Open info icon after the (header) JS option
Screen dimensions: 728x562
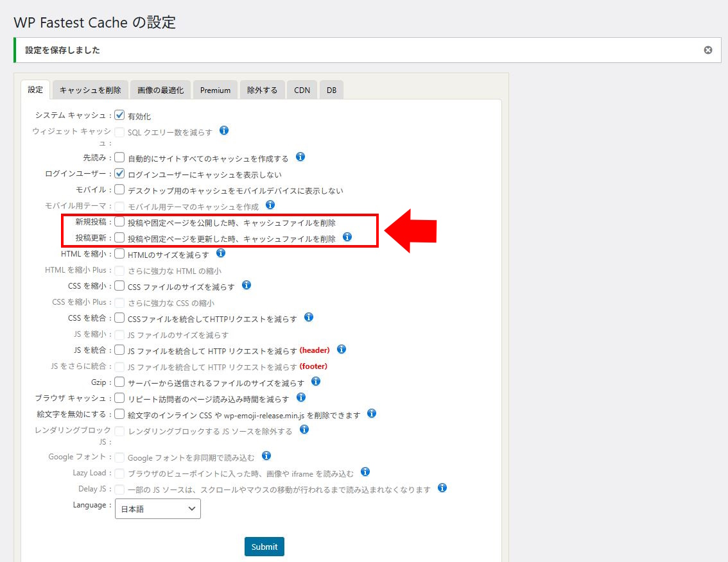342,349
